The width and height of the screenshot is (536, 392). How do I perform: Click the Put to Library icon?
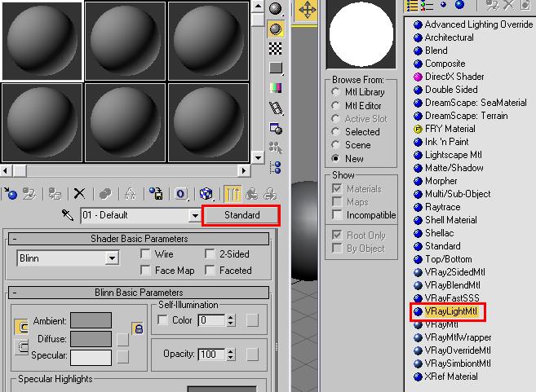(156, 194)
